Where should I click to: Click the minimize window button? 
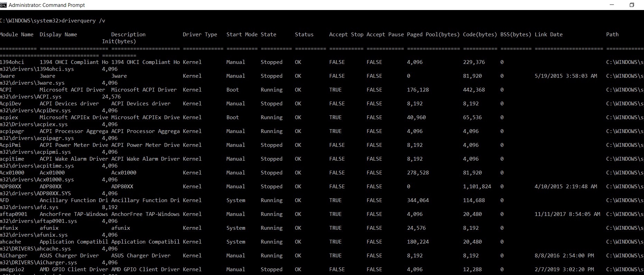pyautogui.click(x=612, y=5)
